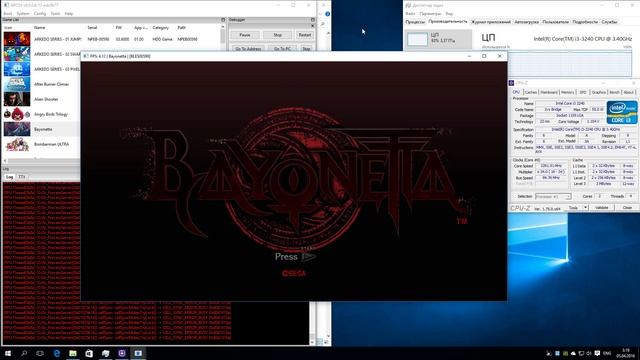Sort game list by Serial column
Screen dimensions: 640x360
point(92,27)
